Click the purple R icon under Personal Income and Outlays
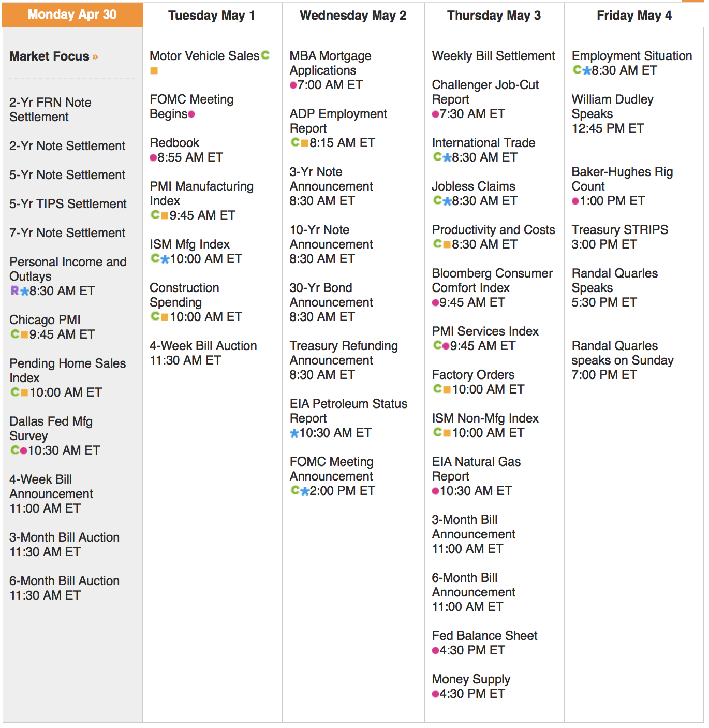 [14, 290]
